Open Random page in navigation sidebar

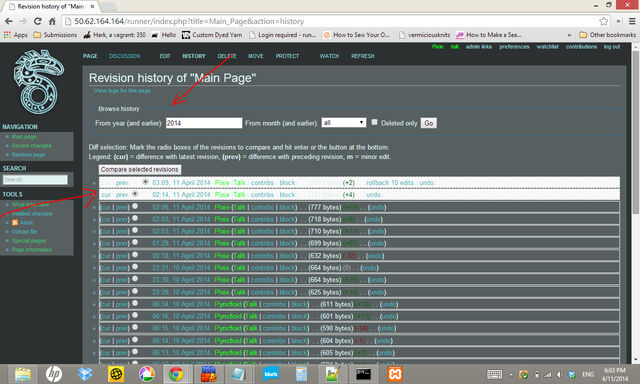pyautogui.click(x=28, y=155)
